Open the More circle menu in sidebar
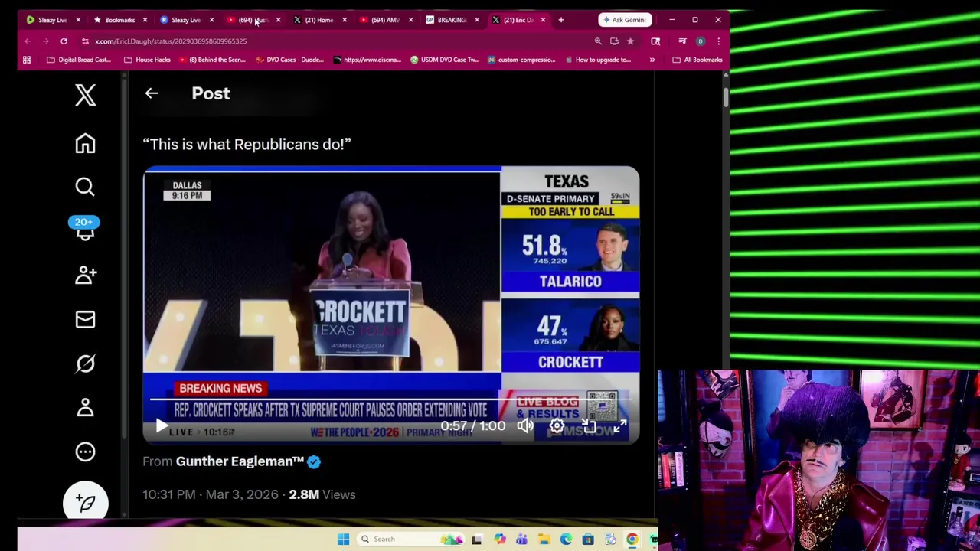Screen dimensions: 980x551 tap(85, 452)
